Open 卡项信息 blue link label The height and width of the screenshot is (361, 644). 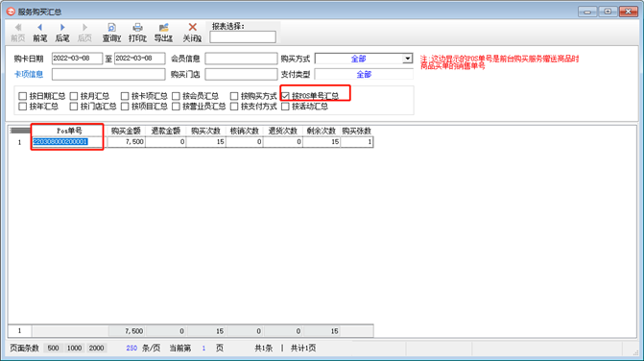tap(29, 74)
